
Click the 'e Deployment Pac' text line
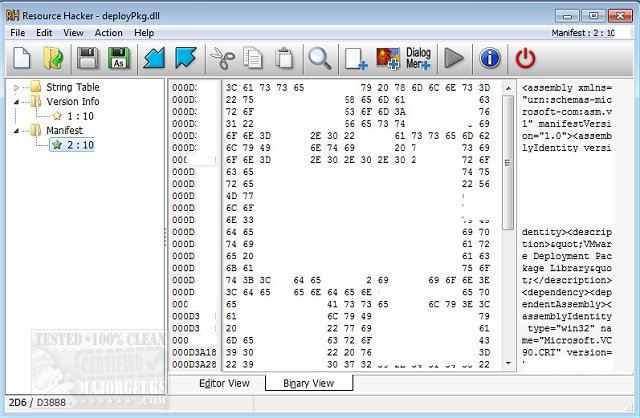567,256
